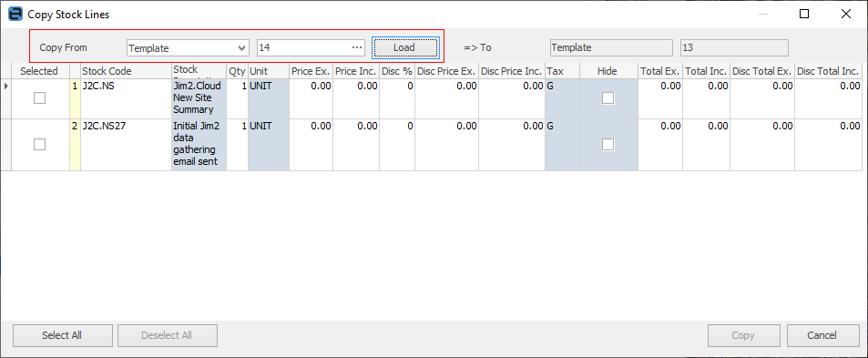The width and height of the screenshot is (868, 358).
Task: Click the Jim2 app icon in title bar
Action: click(15, 15)
